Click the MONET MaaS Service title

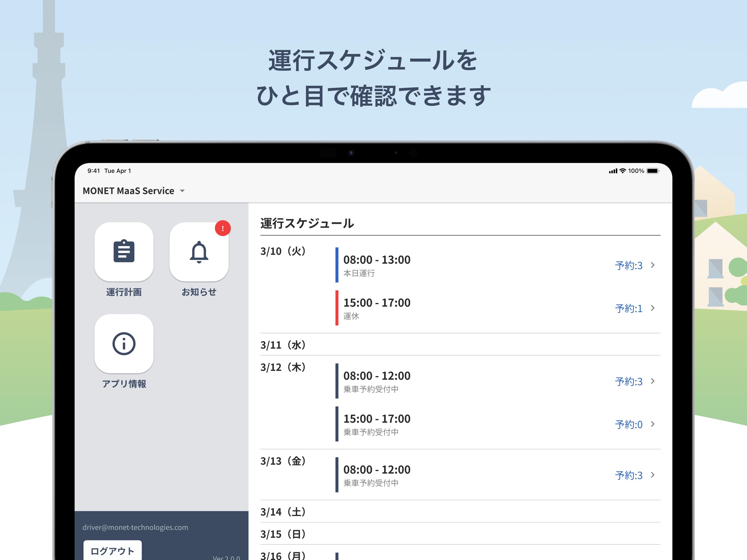coord(128,191)
